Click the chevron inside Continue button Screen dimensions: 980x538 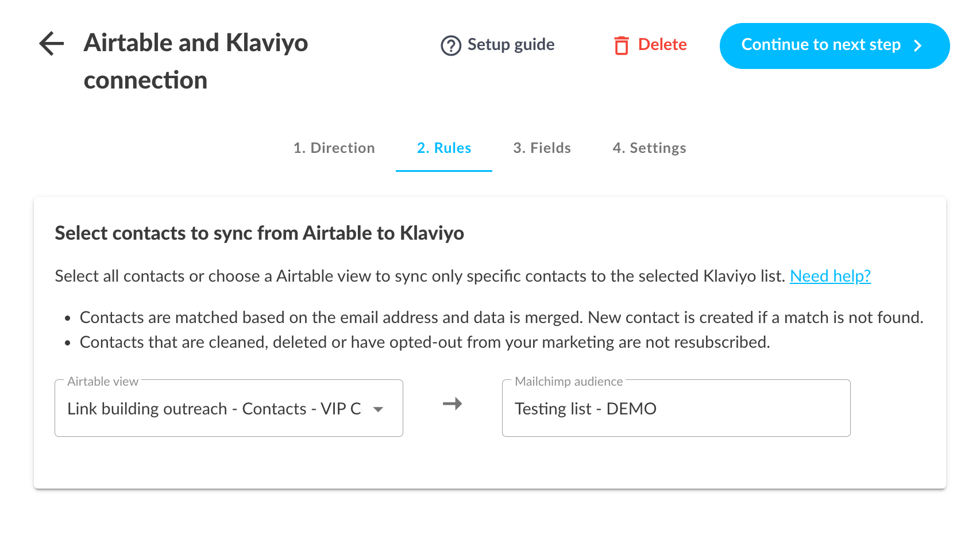(918, 46)
